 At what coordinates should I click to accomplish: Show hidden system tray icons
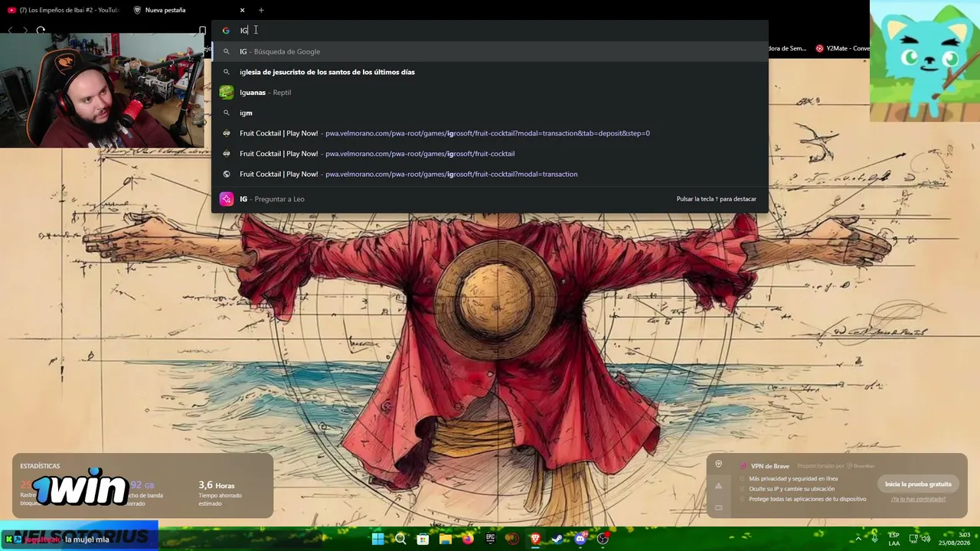pyautogui.click(x=857, y=539)
